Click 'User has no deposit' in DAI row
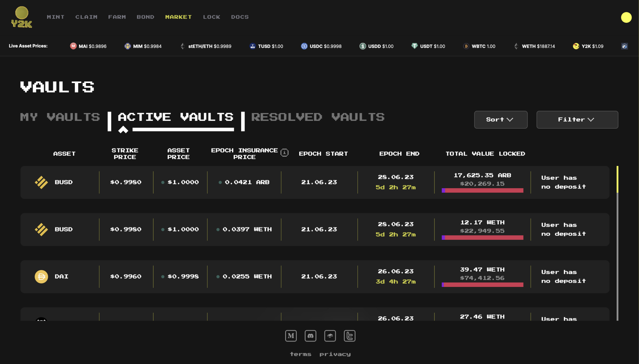Screen dimensions: 639x364 coord(563,277)
